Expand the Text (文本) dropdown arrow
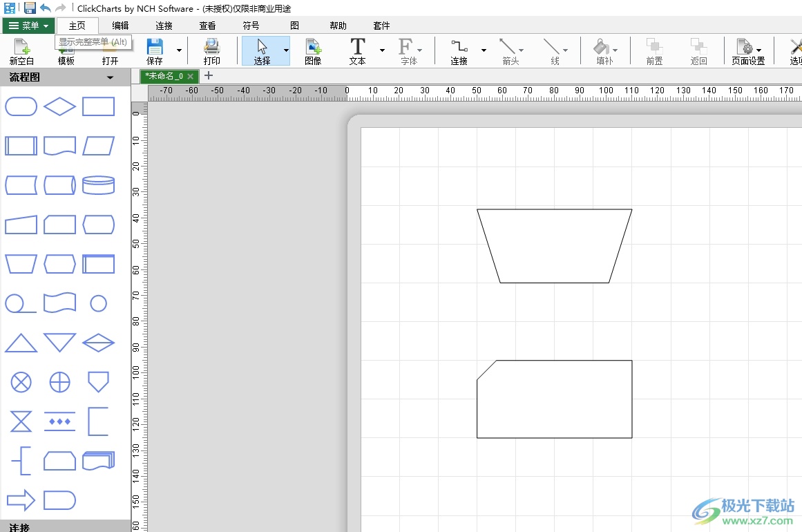This screenshot has height=532, width=802. pyautogui.click(x=382, y=50)
